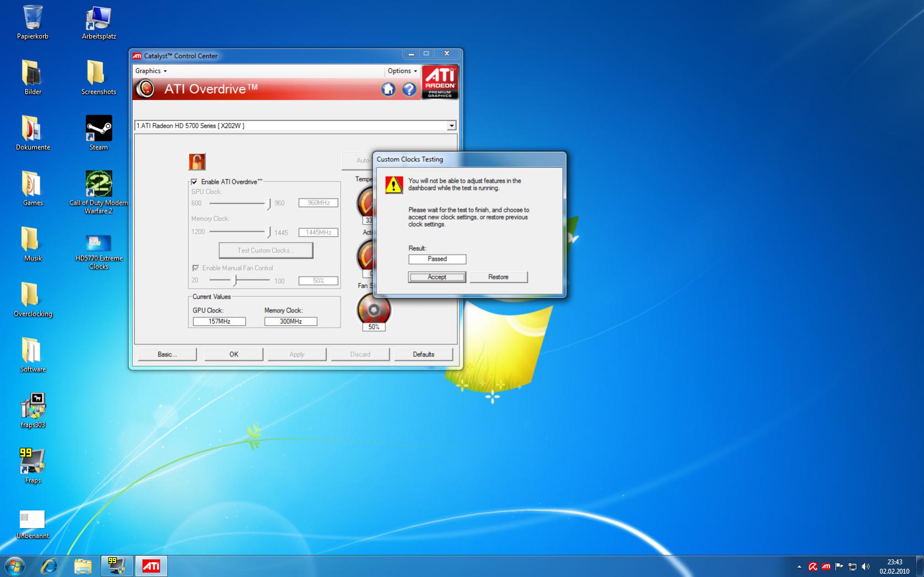Select the Call of Duty Modern Warfare 2 shortcut
924x577 pixels.
[x=99, y=193]
